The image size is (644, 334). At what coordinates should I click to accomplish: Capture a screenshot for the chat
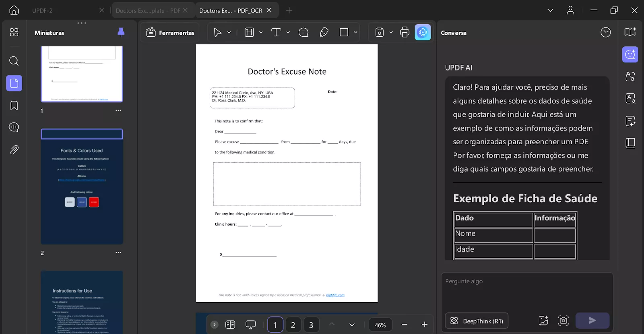[x=563, y=321]
